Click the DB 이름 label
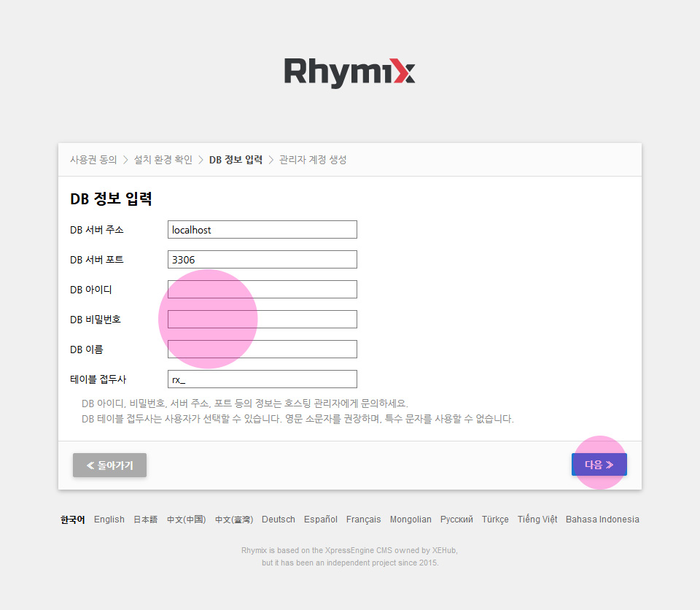Screen dimensions: 700x610 point(86,350)
